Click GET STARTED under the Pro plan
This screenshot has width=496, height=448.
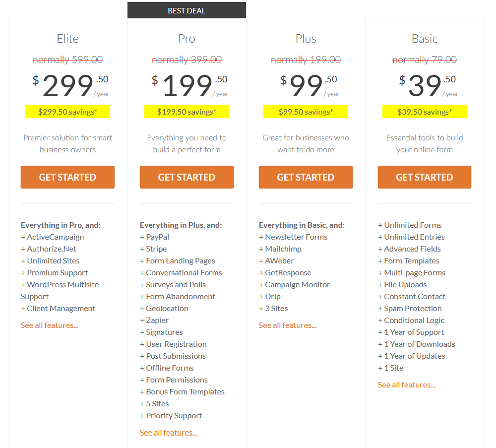tap(186, 177)
